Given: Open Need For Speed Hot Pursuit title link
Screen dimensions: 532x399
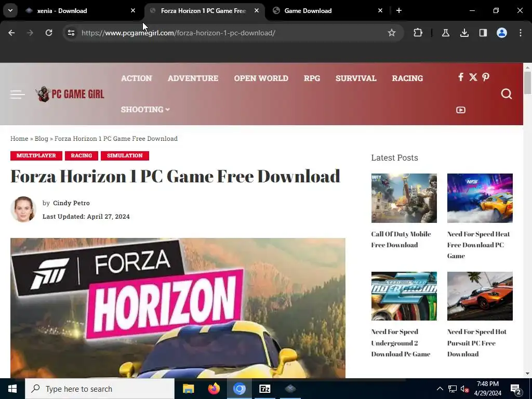Looking at the screenshot, I should click(x=477, y=343).
